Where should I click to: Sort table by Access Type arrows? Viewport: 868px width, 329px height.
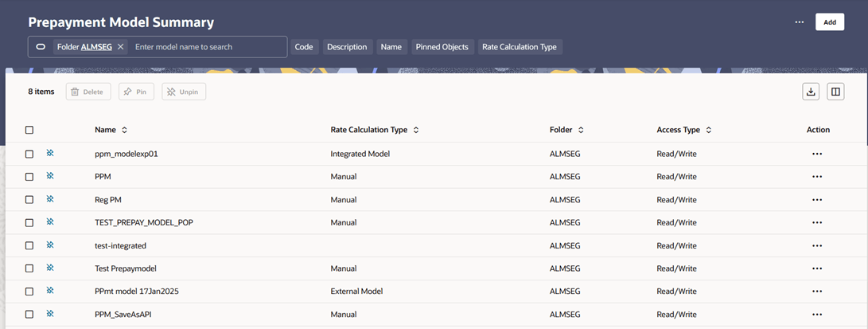(709, 130)
